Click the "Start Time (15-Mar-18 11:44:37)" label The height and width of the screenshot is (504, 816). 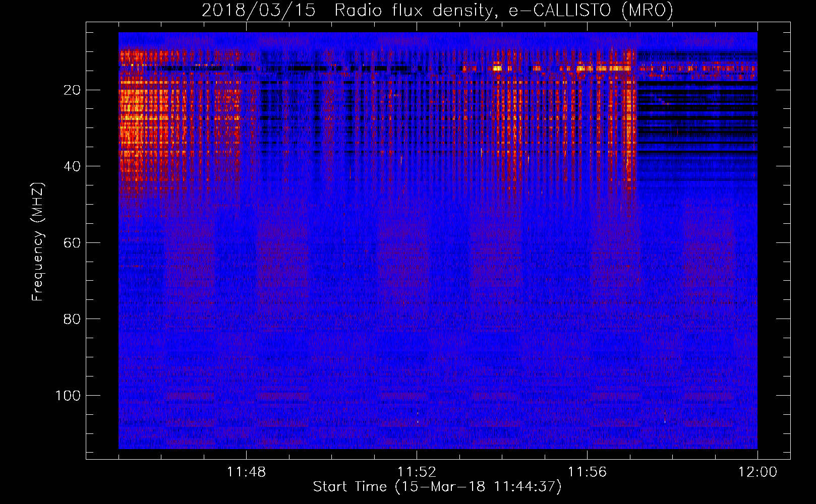point(437,487)
